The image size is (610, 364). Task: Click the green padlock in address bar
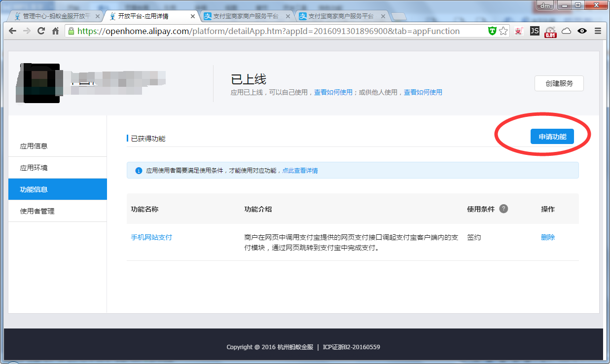click(x=71, y=31)
